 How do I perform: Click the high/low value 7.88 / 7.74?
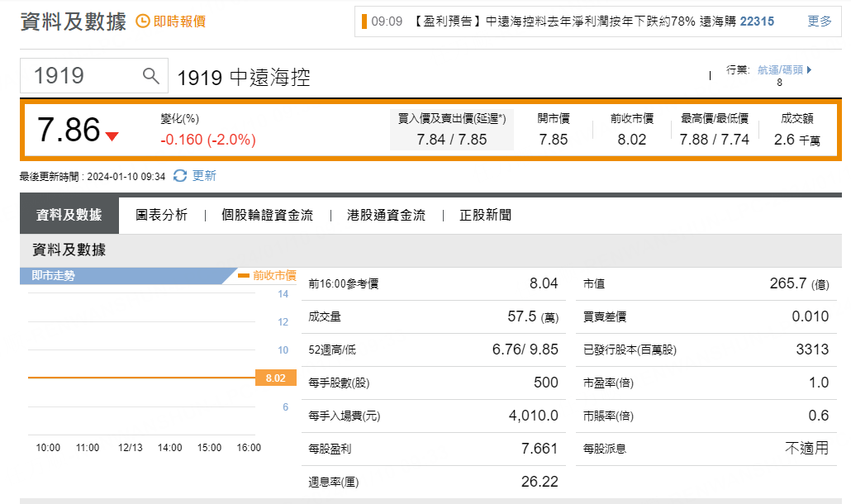click(x=714, y=140)
